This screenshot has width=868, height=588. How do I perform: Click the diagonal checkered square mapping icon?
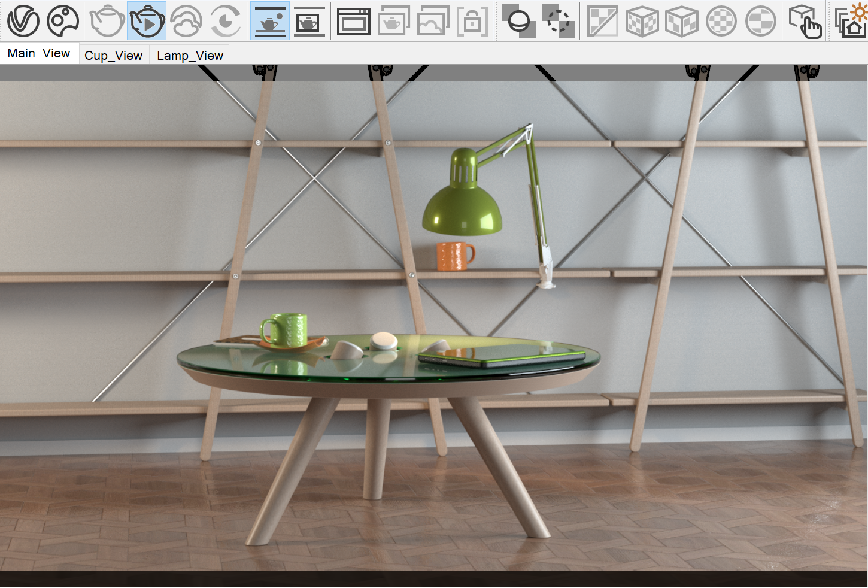click(602, 21)
